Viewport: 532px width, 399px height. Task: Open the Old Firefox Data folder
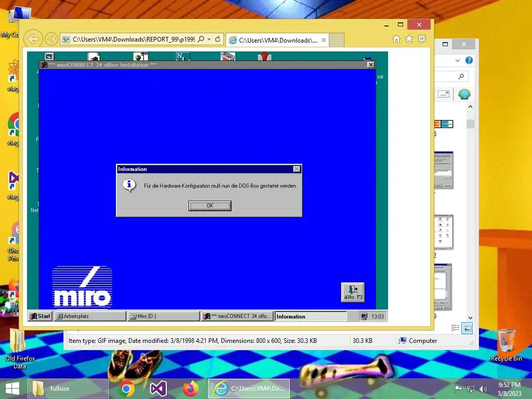click(20, 349)
